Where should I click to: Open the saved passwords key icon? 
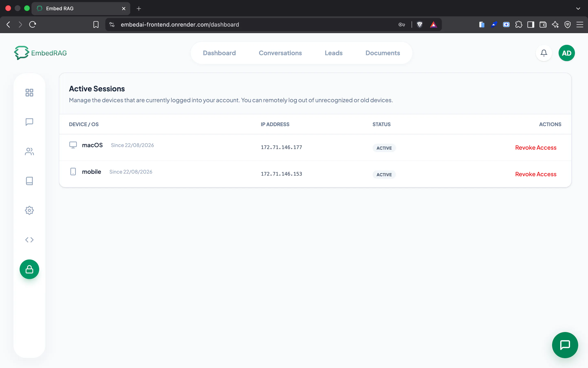click(402, 24)
